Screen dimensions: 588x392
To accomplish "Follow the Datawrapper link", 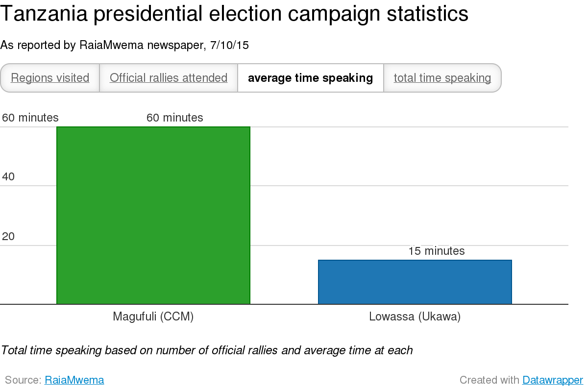I will point(552,380).
